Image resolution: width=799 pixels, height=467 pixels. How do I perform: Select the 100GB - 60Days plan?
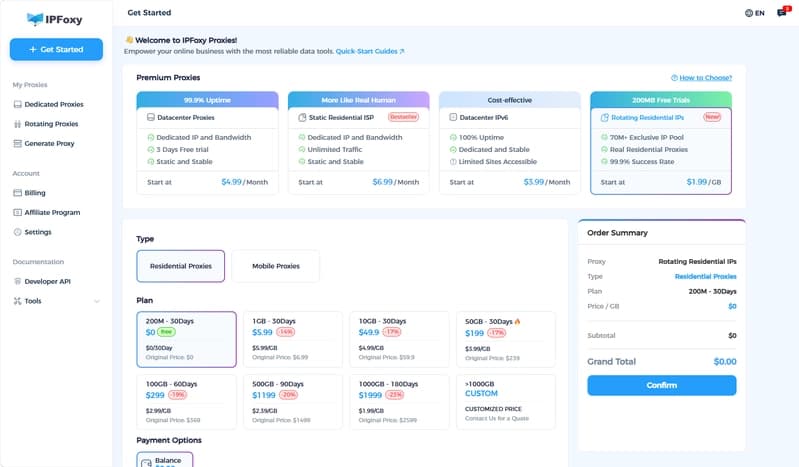(187, 402)
